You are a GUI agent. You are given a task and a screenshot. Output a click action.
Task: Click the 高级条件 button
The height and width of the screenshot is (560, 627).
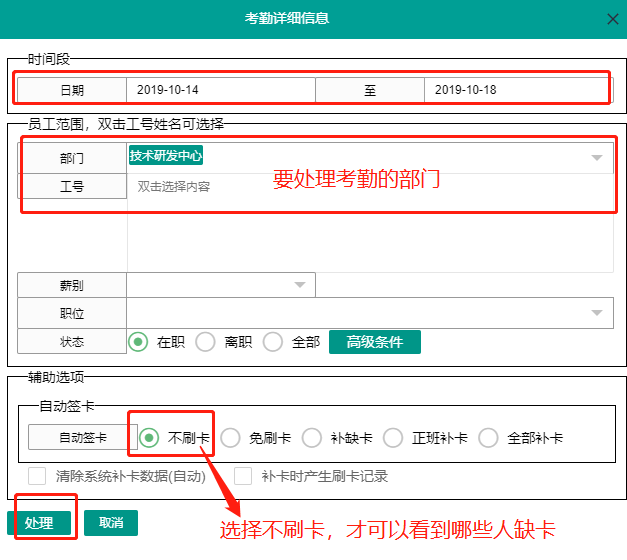[374, 342]
